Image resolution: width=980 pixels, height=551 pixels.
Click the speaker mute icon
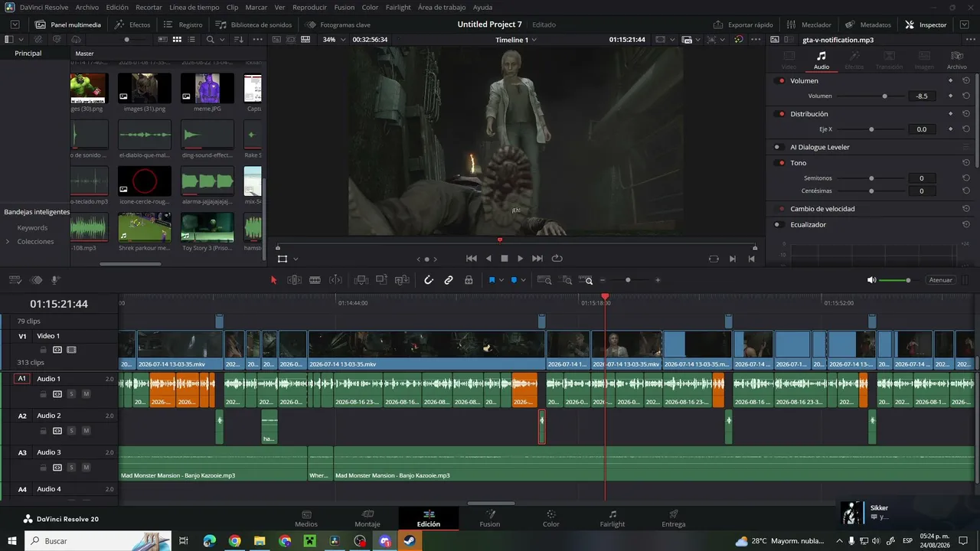pyautogui.click(x=871, y=280)
